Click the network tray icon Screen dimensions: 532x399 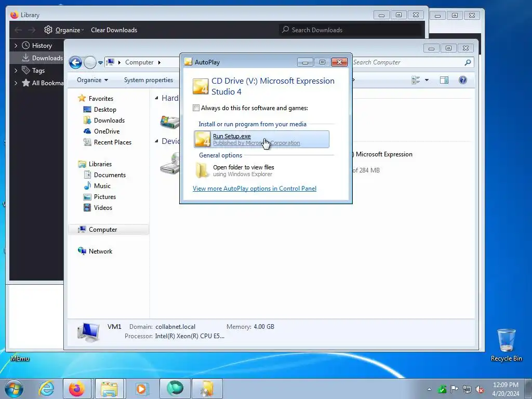pos(467,389)
